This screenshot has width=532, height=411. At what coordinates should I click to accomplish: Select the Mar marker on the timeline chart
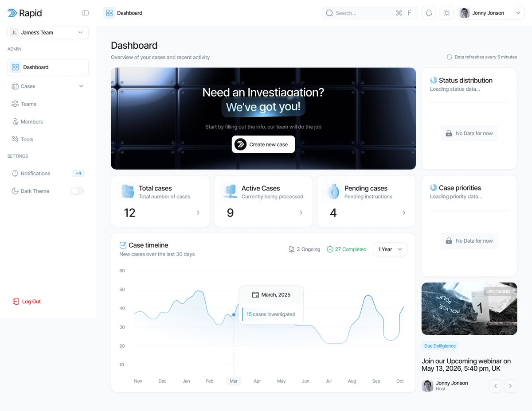click(234, 381)
